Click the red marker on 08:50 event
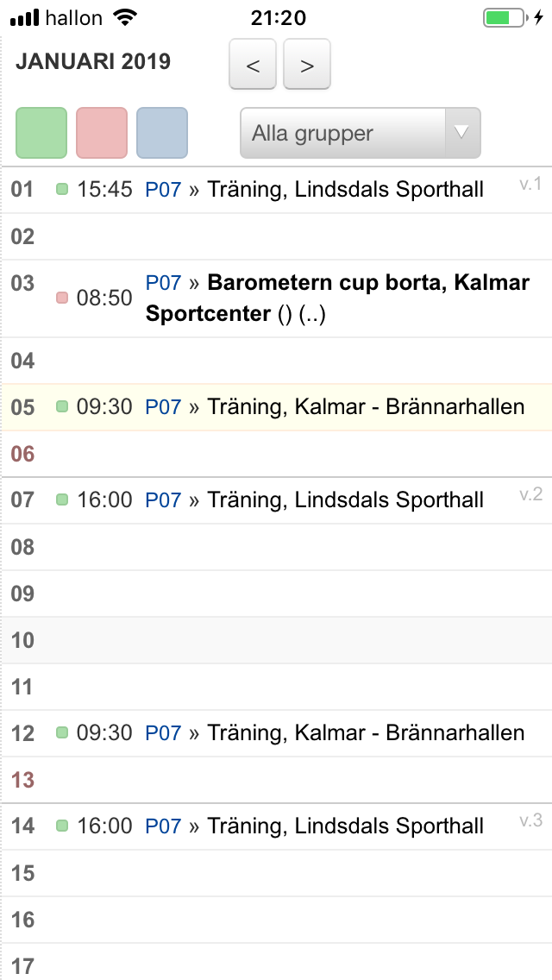Screen dimensions: 552x980 point(62,298)
